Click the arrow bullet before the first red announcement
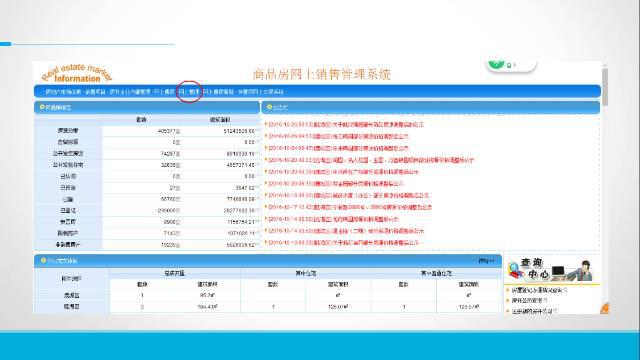 (266, 124)
